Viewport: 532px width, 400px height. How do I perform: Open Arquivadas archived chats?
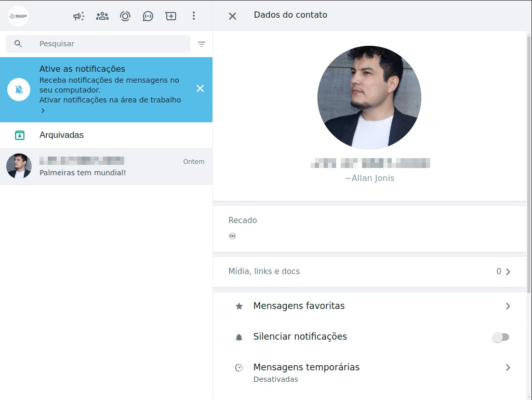106,135
